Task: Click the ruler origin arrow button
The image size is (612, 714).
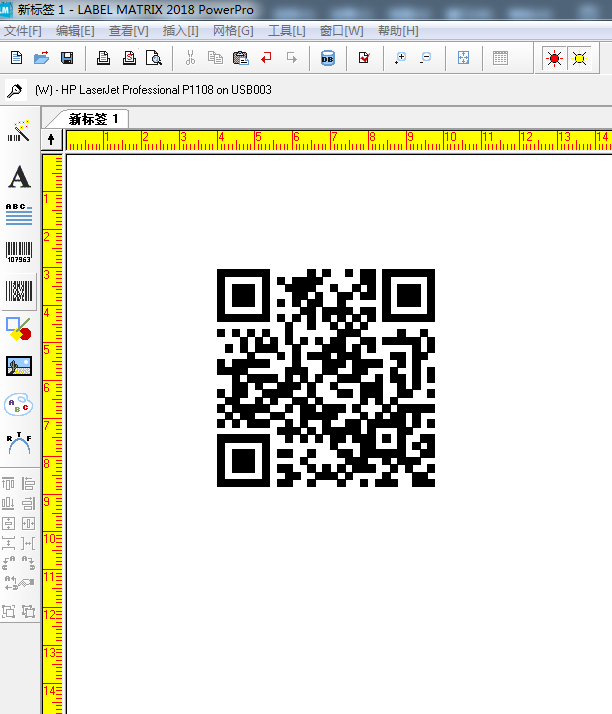Action: pyautogui.click(x=51, y=139)
